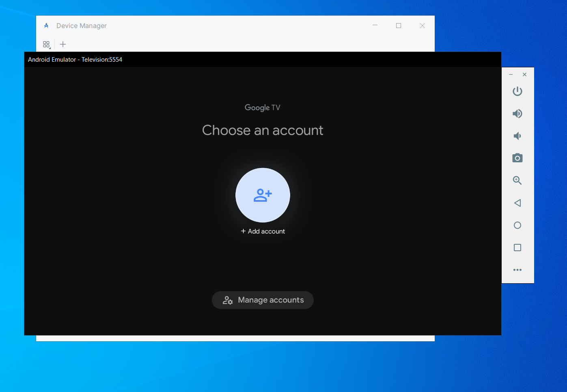The image size is (567, 392).
Task: Activate the emulator zoom magnifier icon
Action: pos(517,180)
